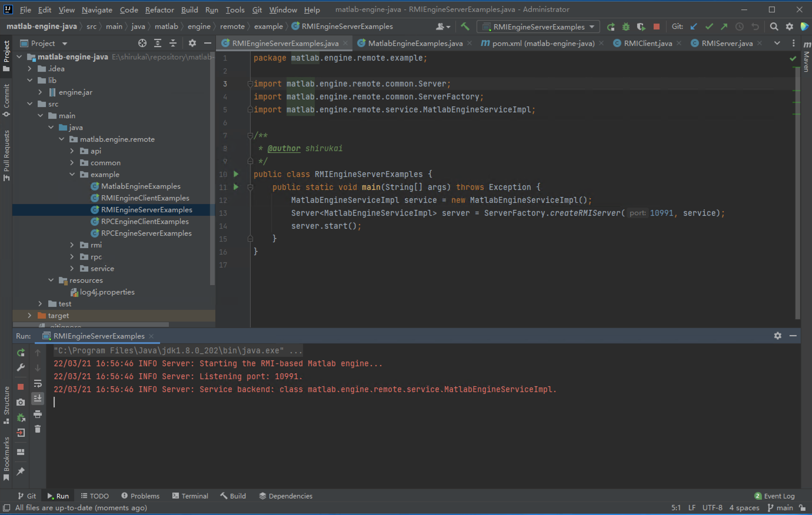This screenshot has width=812, height=515.
Task: Expand the target folder
Action: [x=29, y=316]
